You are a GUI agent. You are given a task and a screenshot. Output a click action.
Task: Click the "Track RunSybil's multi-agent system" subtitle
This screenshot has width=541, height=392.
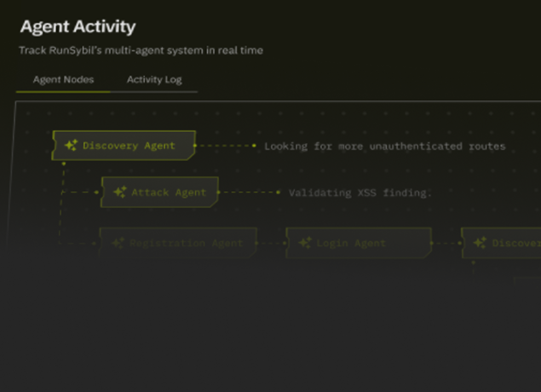click(141, 50)
